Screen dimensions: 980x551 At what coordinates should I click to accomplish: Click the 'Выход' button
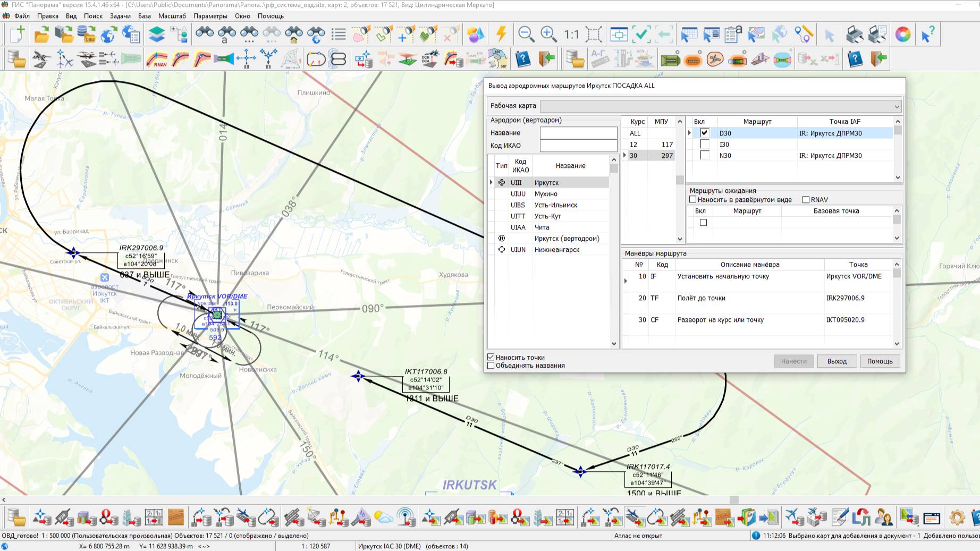click(x=837, y=361)
